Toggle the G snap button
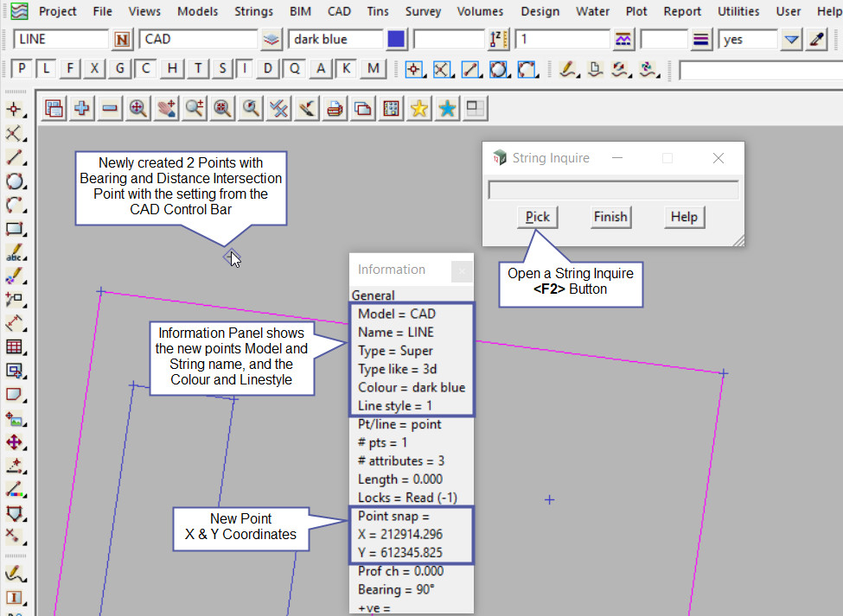 point(120,69)
